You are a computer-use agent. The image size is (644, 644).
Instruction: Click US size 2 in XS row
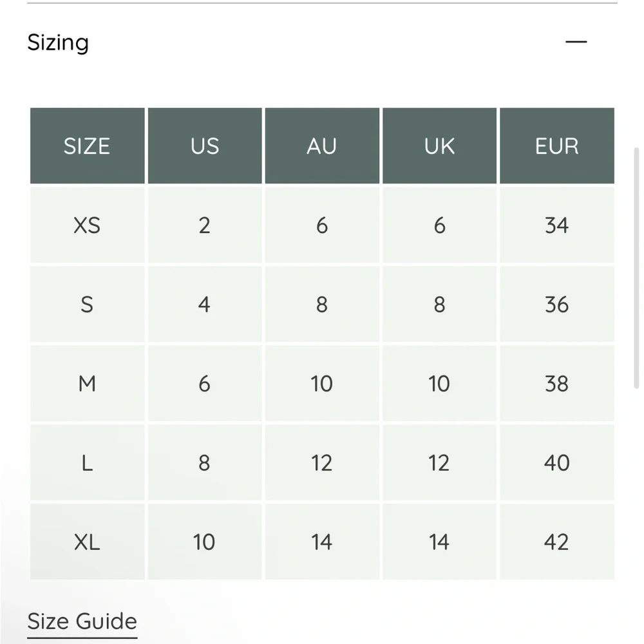tap(205, 225)
